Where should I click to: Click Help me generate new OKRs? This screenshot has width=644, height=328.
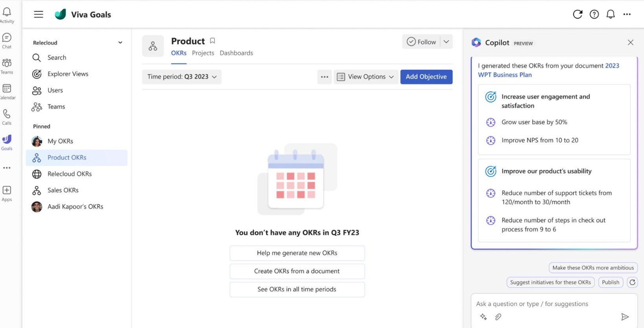pyautogui.click(x=297, y=253)
